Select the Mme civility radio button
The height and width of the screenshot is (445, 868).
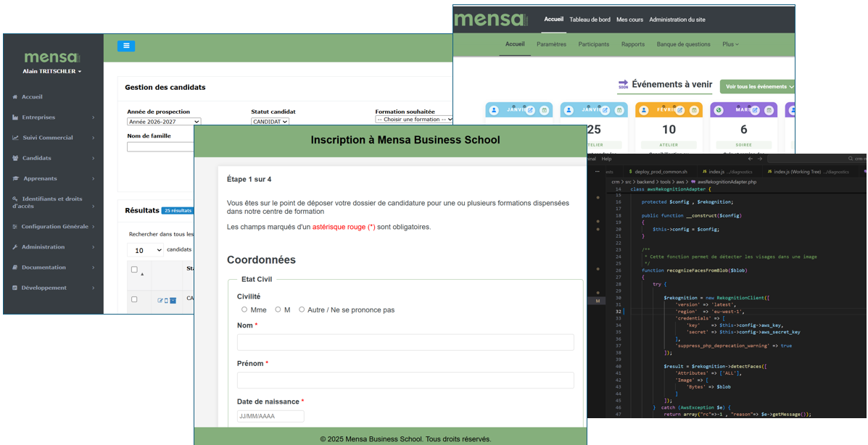pyautogui.click(x=244, y=309)
